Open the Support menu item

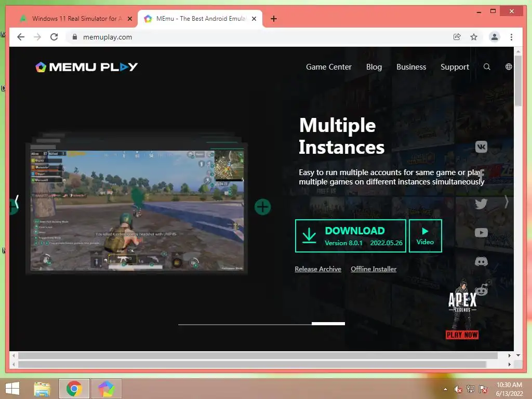point(455,67)
